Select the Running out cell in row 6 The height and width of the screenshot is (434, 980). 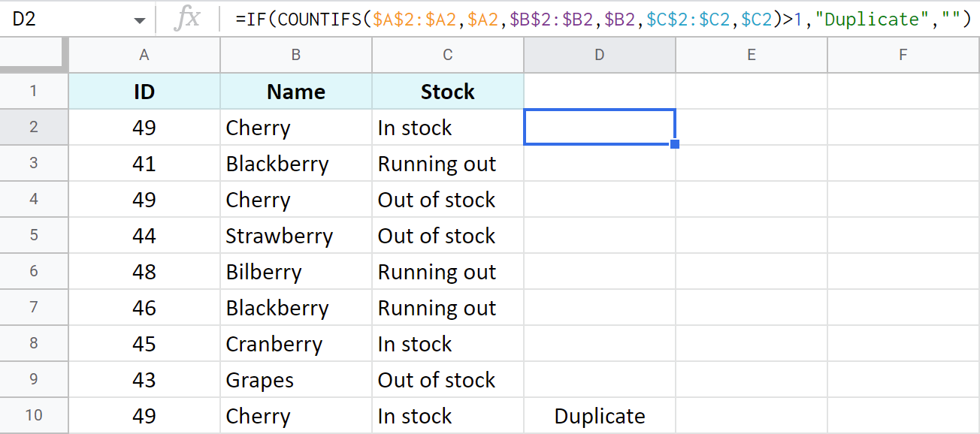pyautogui.click(x=447, y=271)
